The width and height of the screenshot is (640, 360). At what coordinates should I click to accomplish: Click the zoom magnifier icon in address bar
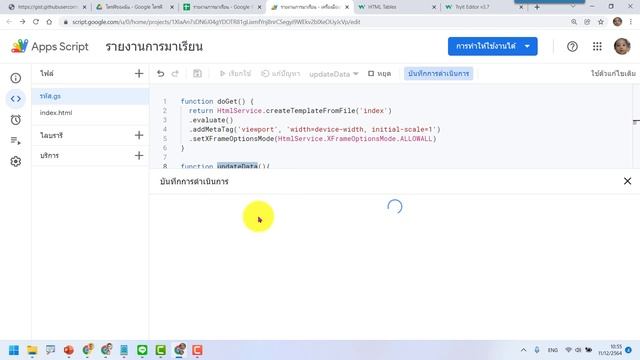coord(574,22)
